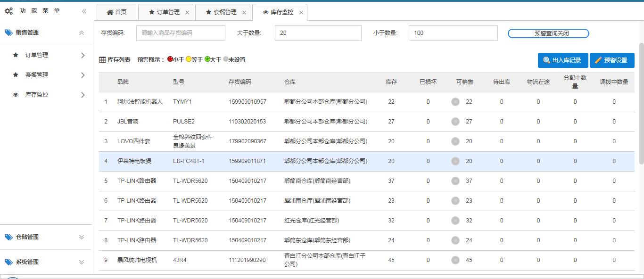Close the 订单管理 tab
This screenshot has width=644, height=279.
click(x=187, y=13)
